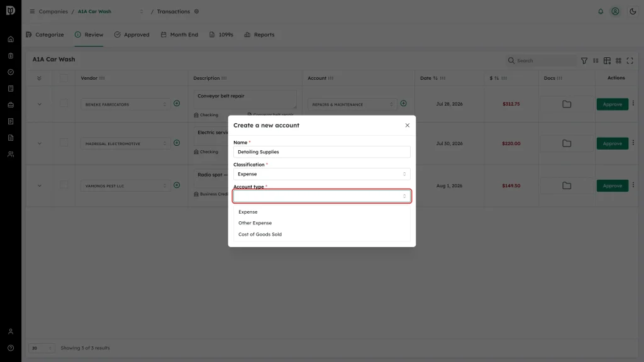This screenshot has width=644, height=362.
Task: Open the rows-per-page selector showing 20
Action: (x=42, y=348)
